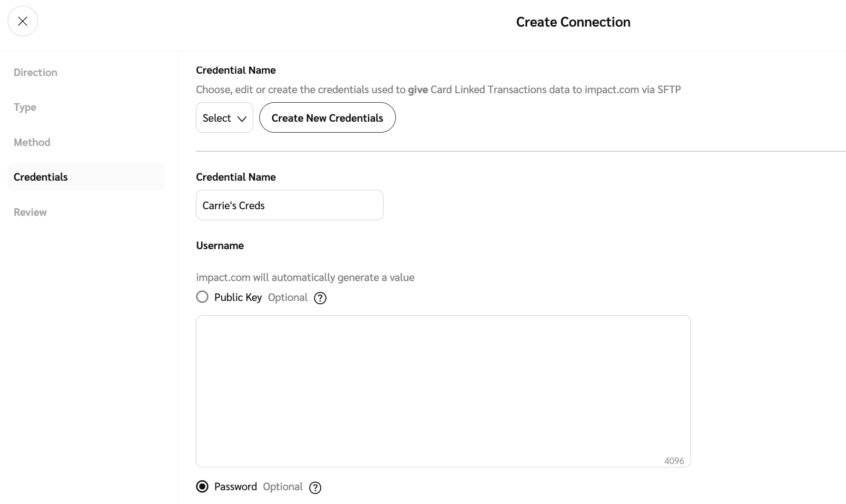
Task: Click the Username field label
Action: pos(220,245)
